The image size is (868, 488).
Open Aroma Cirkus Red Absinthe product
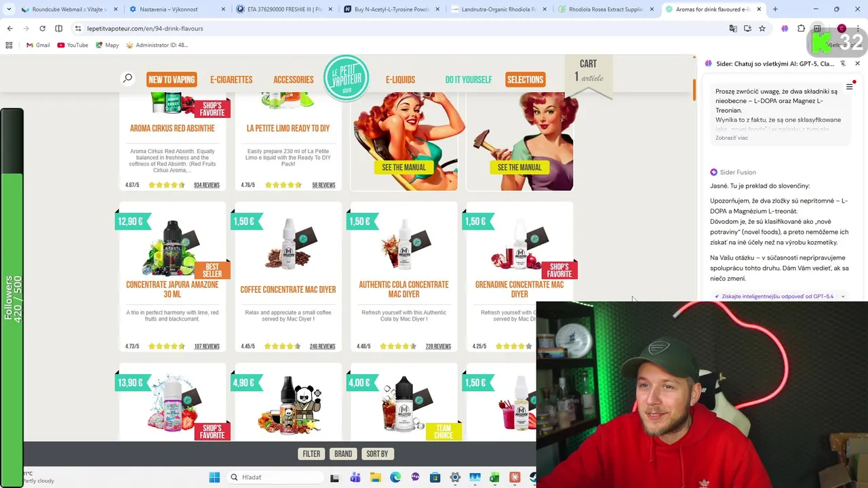[x=172, y=128]
